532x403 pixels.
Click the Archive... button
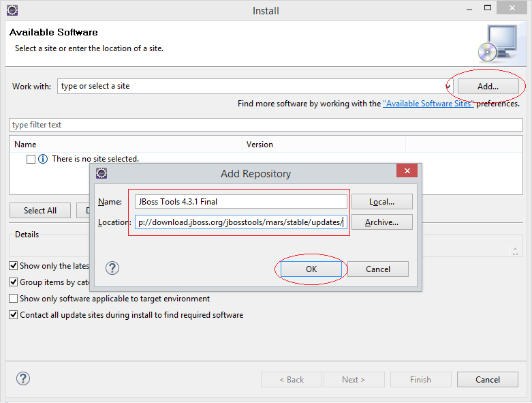tap(382, 222)
